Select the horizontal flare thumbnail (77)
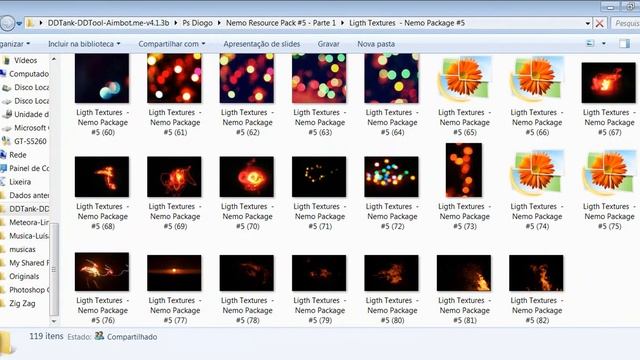The width and height of the screenshot is (640, 360). (174, 273)
